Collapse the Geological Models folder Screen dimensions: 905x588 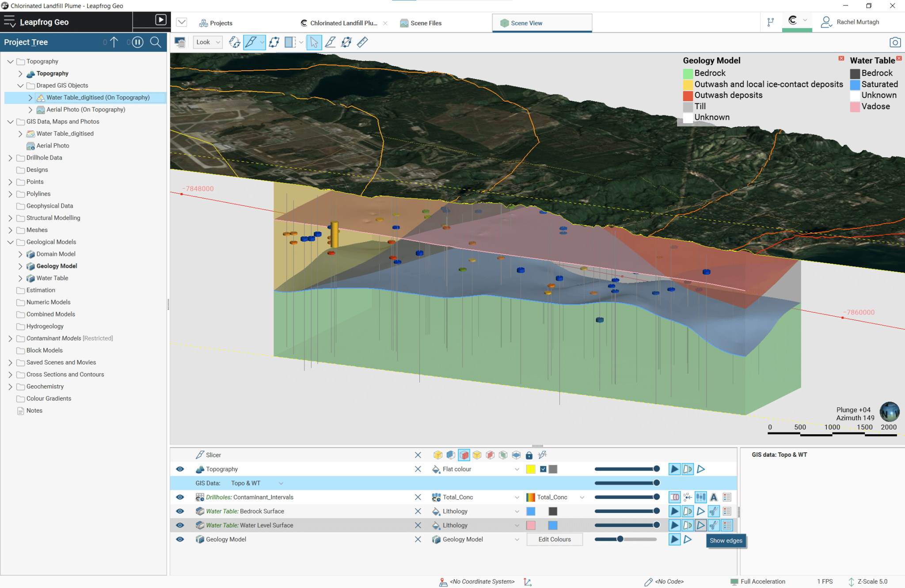coord(10,242)
